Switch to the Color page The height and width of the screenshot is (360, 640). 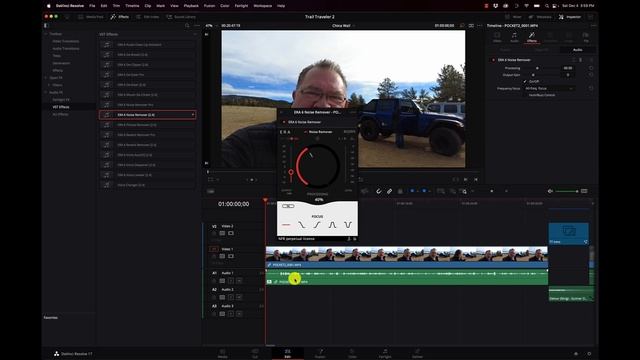coord(352,353)
